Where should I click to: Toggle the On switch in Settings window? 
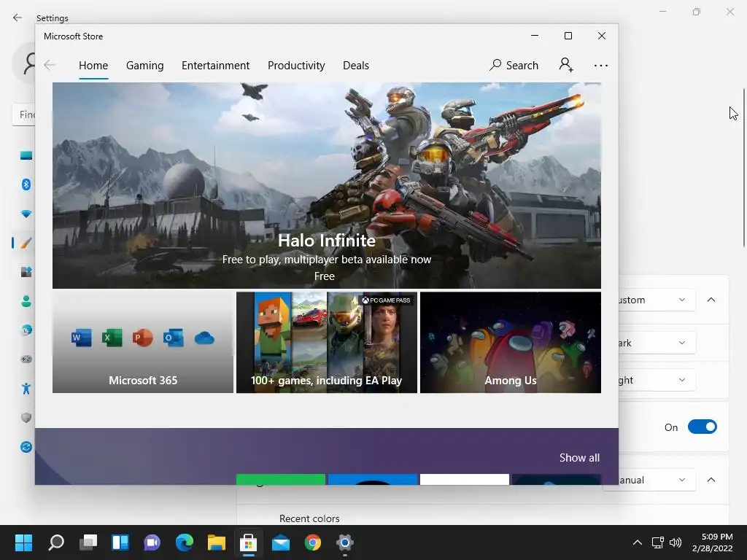pos(703,427)
